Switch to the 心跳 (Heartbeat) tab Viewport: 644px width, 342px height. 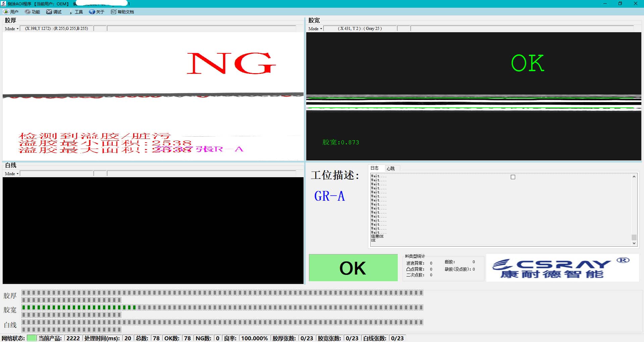390,168
